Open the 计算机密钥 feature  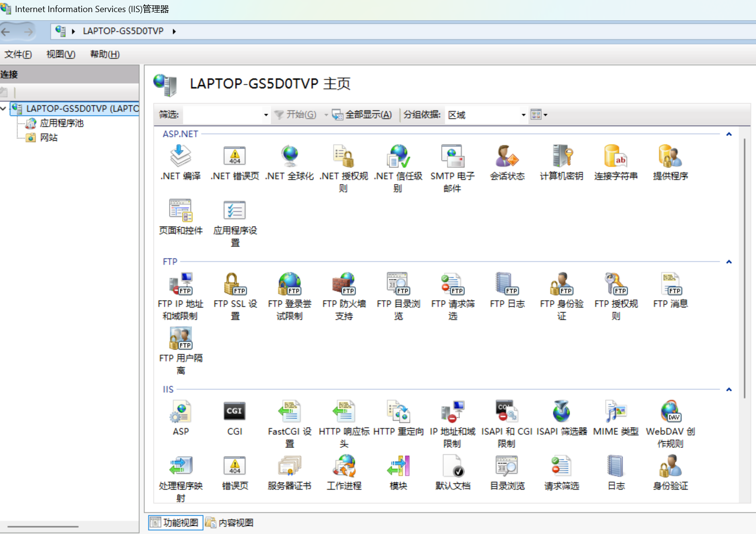(x=561, y=163)
